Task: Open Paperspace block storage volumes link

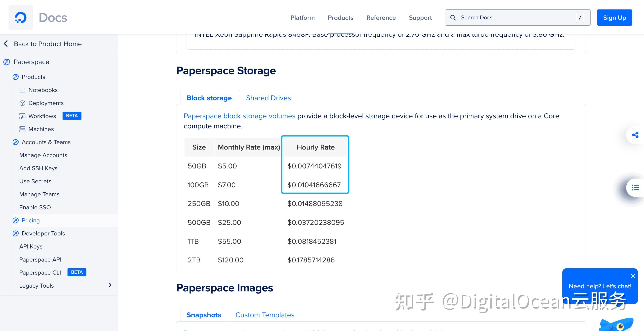Action: click(x=239, y=116)
